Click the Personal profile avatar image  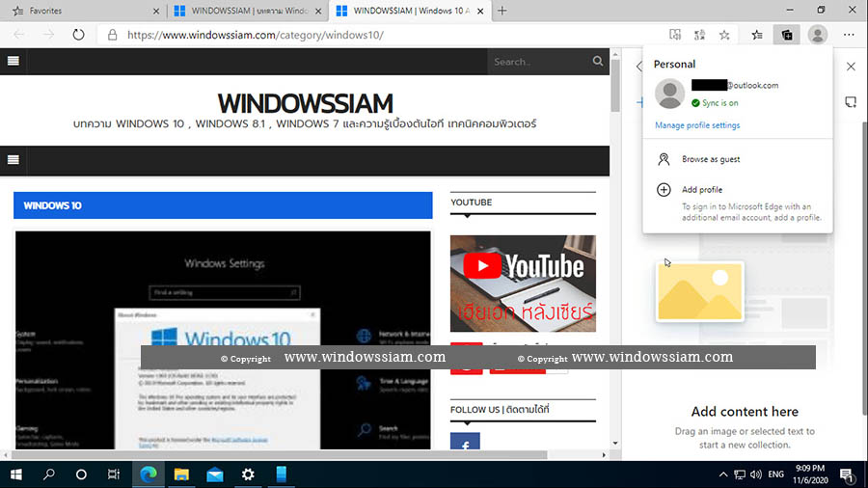tap(670, 94)
